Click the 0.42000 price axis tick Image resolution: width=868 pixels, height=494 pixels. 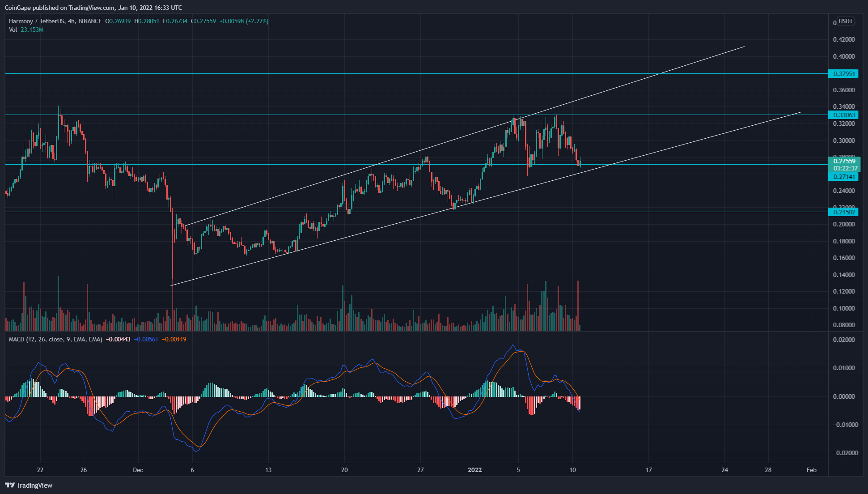[844, 40]
